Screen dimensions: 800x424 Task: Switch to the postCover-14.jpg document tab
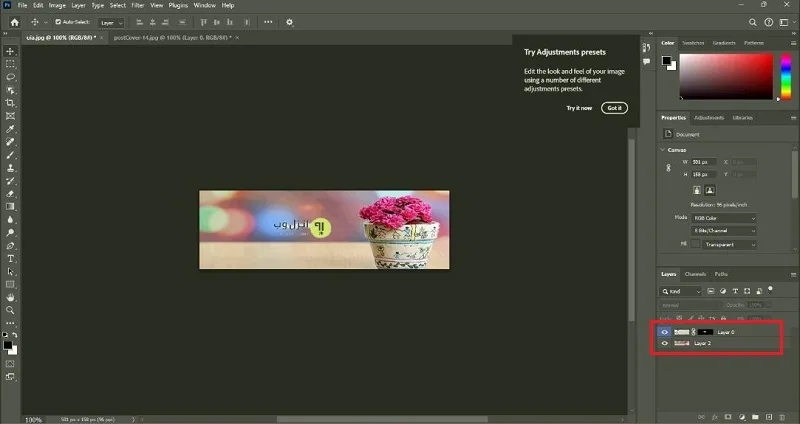tap(172, 38)
